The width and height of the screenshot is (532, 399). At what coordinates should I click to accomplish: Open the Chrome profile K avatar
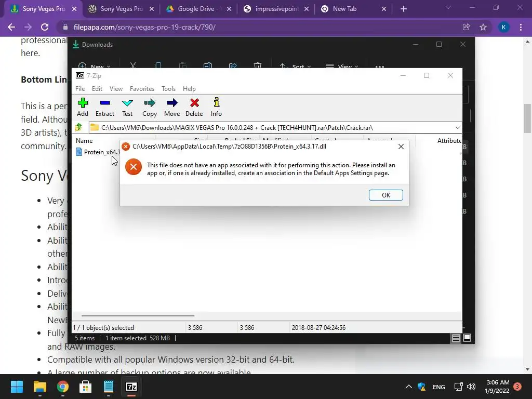[x=503, y=27]
